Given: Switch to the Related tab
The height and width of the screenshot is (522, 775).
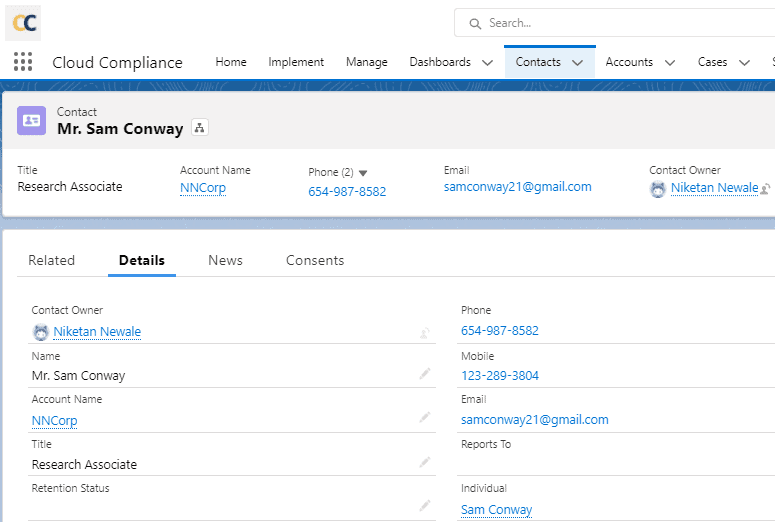Looking at the screenshot, I should 51,260.
